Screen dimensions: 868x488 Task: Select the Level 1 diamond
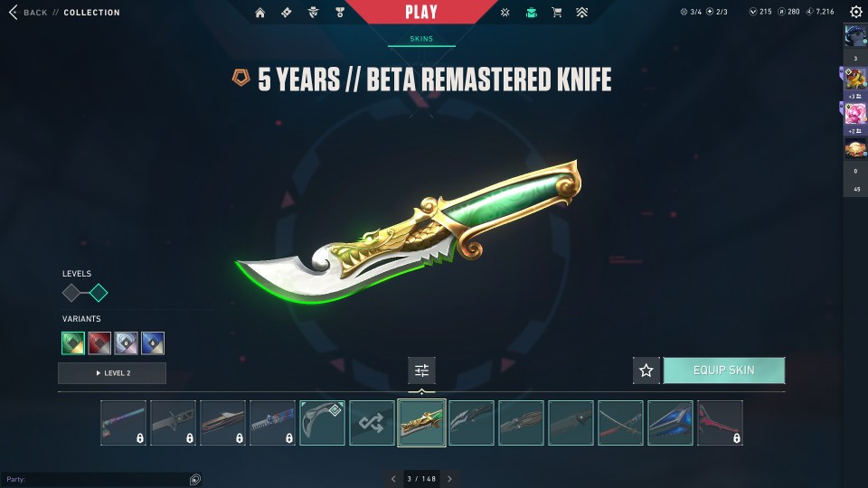coord(71,293)
